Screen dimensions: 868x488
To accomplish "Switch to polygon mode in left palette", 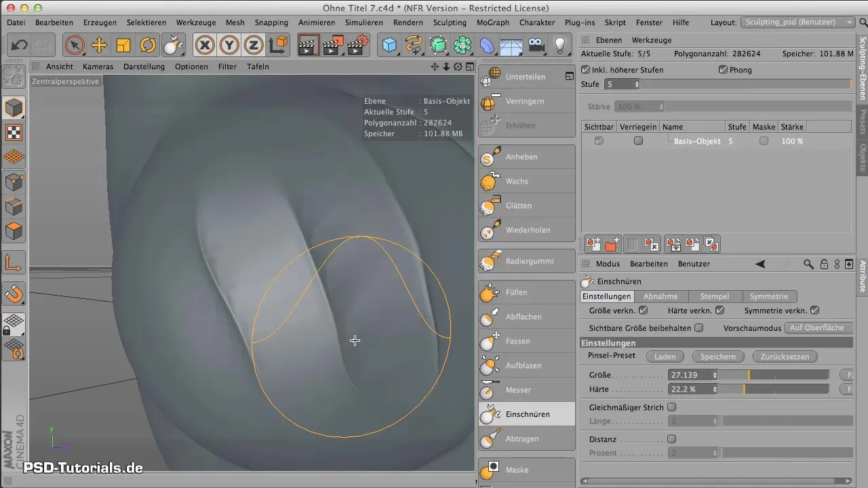I will click(x=14, y=231).
